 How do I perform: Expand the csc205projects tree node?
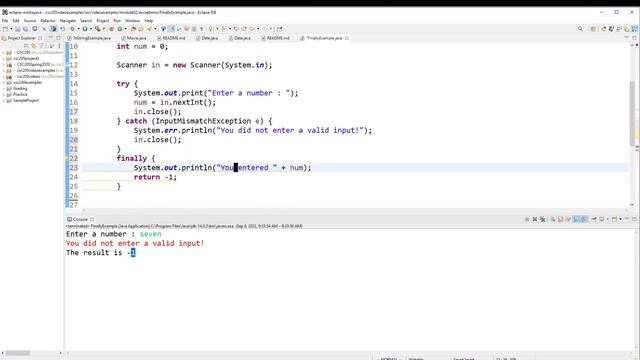pyautogui.click(x=3, y=58)
